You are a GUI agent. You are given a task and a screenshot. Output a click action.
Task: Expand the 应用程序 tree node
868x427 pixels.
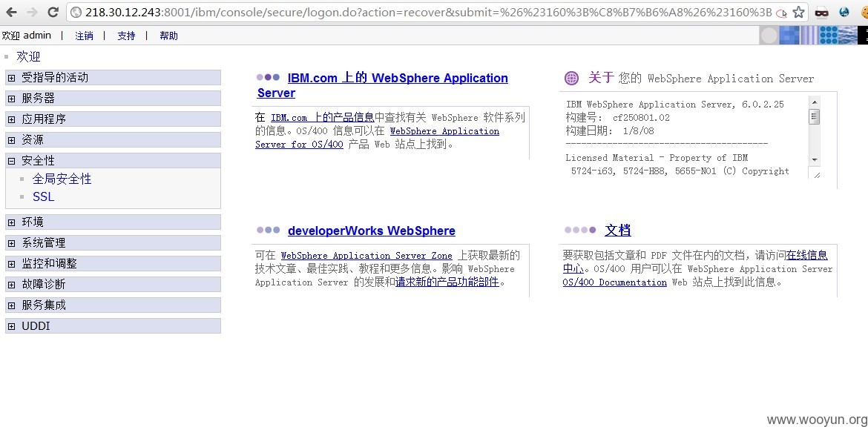[x=11, y=119]
